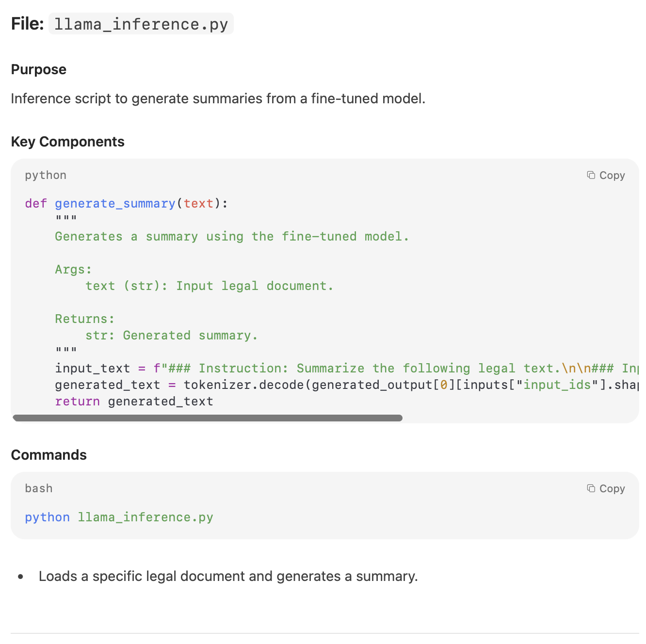
Task: Select the Key Components heading
Action: point(67,142)
